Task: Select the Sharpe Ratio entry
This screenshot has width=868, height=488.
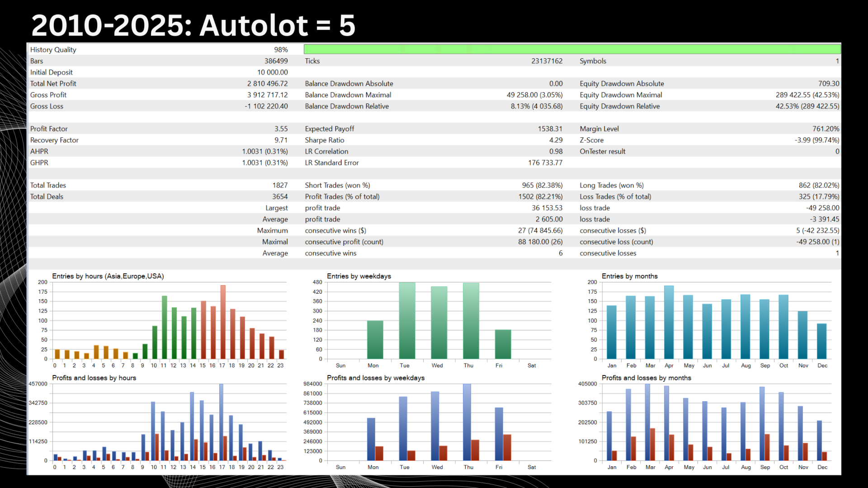Action: click(324, 140)
